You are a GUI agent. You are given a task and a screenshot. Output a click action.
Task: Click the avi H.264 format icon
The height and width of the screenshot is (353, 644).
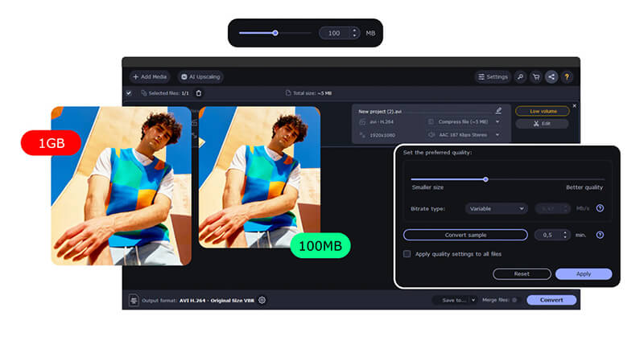point(362,122)
